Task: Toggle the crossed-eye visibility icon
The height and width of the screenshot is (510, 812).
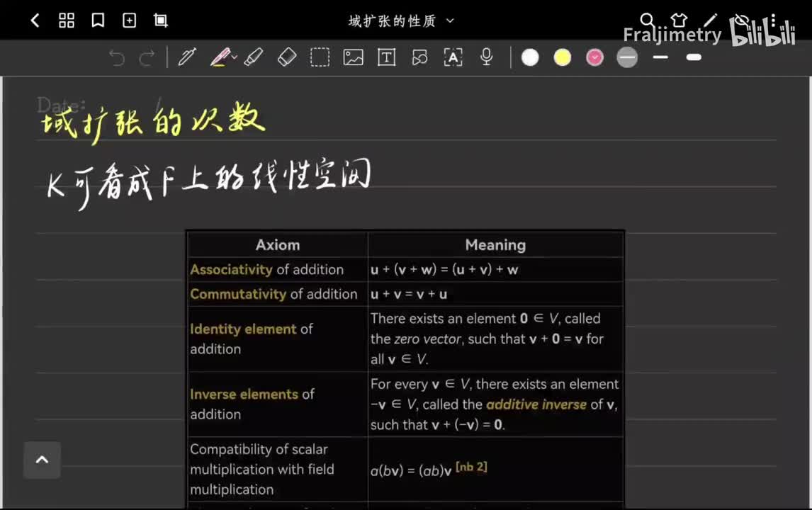Action: pos(742,20)
